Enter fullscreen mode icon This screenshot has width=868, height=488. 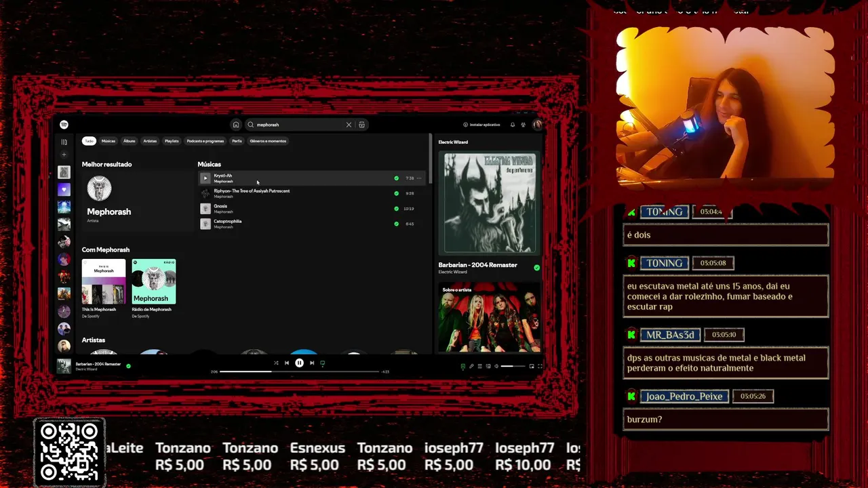[x=540, y=366]
